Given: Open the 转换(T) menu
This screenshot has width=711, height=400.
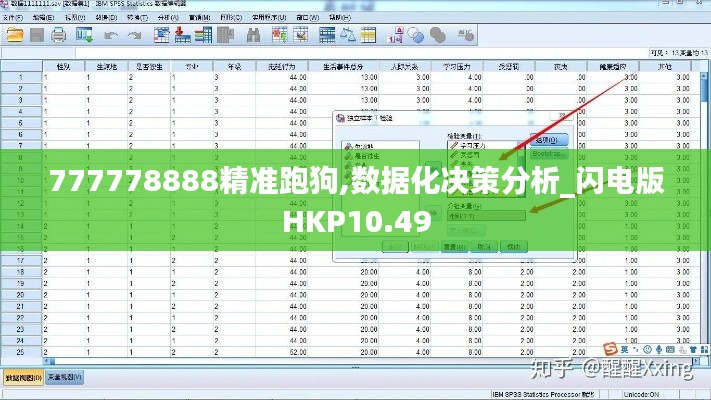Looking at the screenshot, I should click(137, 18).
